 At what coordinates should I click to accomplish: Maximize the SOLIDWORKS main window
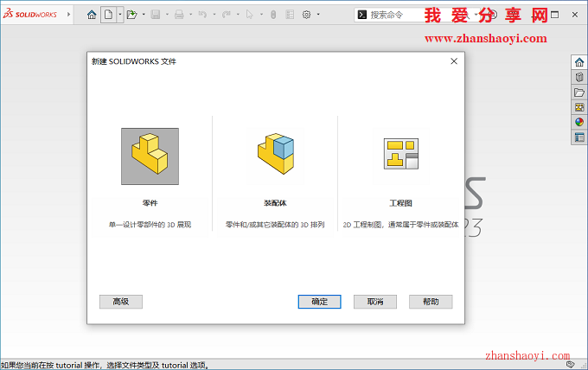[555, 15]
